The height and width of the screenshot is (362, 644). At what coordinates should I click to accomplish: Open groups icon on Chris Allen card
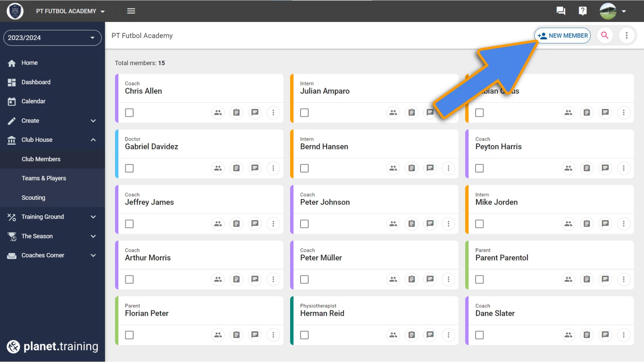218,113
